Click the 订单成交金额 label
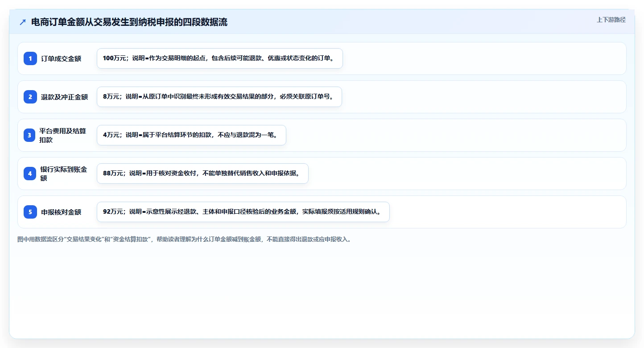This screenshot has width=644, height=348. (61, 58)
